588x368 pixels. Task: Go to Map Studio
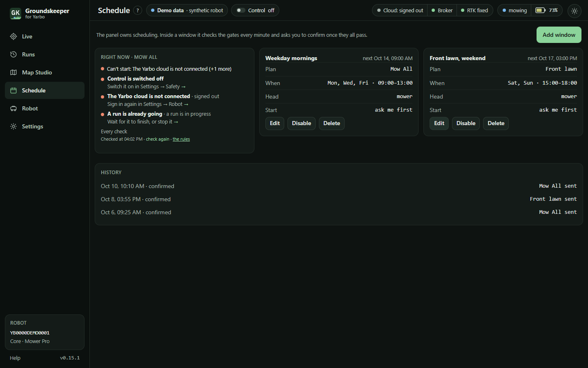coord(45,72)
